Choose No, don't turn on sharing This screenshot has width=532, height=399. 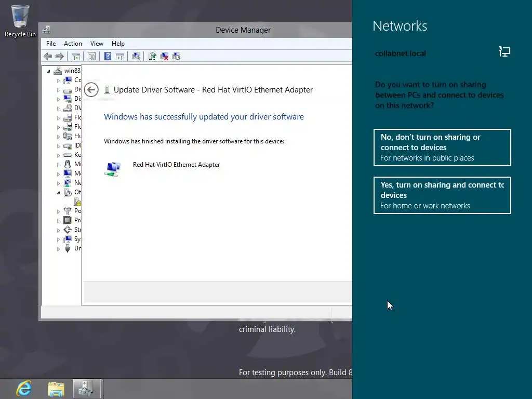pyautogui.click(x=442, y=148)
